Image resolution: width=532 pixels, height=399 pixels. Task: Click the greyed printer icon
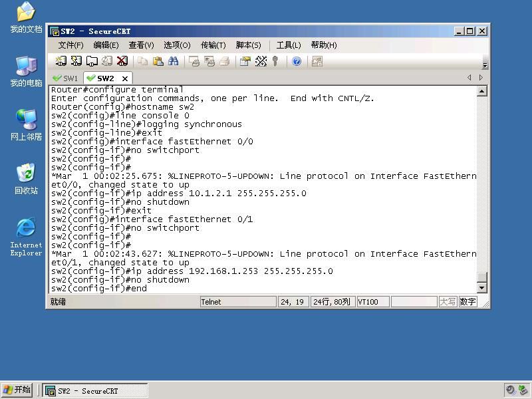click(225, 61)
